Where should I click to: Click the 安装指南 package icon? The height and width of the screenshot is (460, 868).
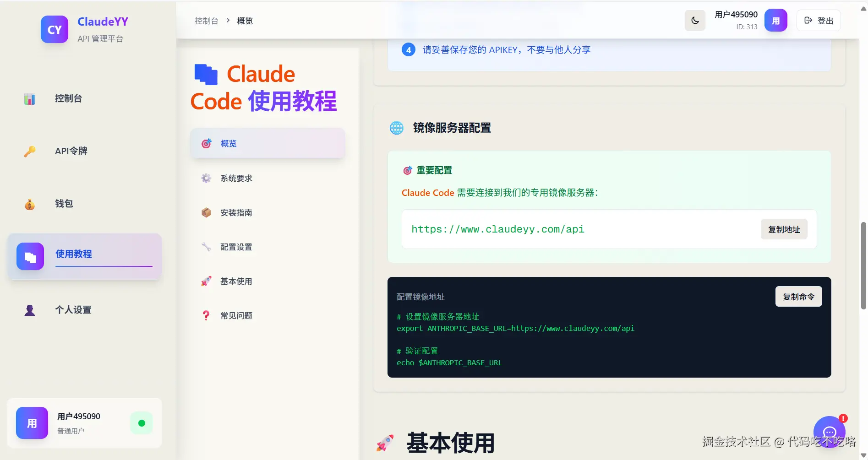[x=207, y=212]
